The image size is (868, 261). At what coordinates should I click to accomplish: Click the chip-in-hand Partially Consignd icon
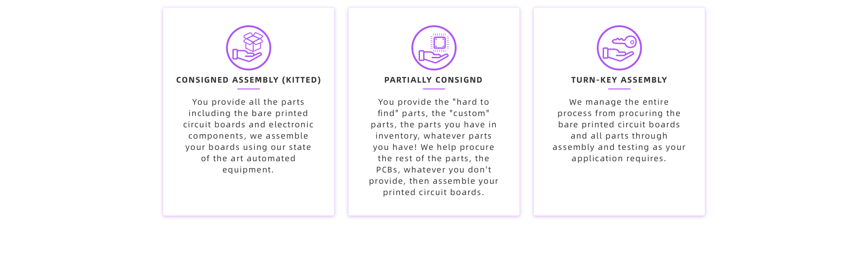pyautogui.click(x=434, y=48)
